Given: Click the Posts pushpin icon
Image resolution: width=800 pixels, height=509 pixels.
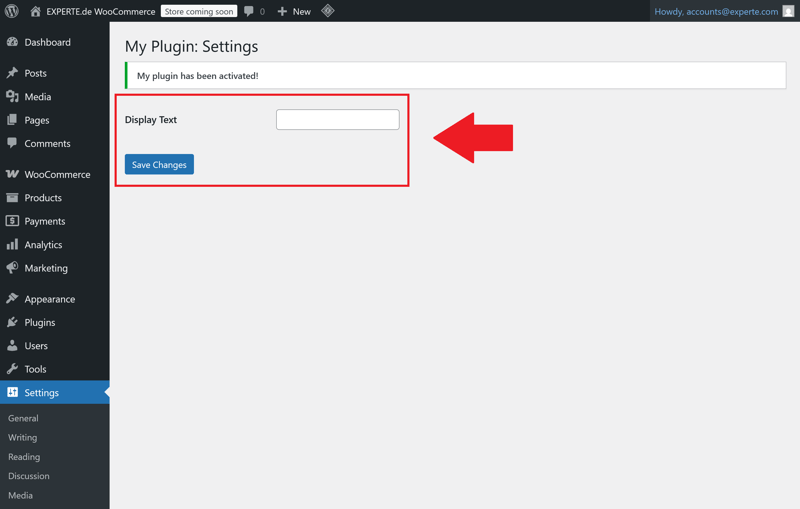Looking at the screenshot, I should (12, 73).
